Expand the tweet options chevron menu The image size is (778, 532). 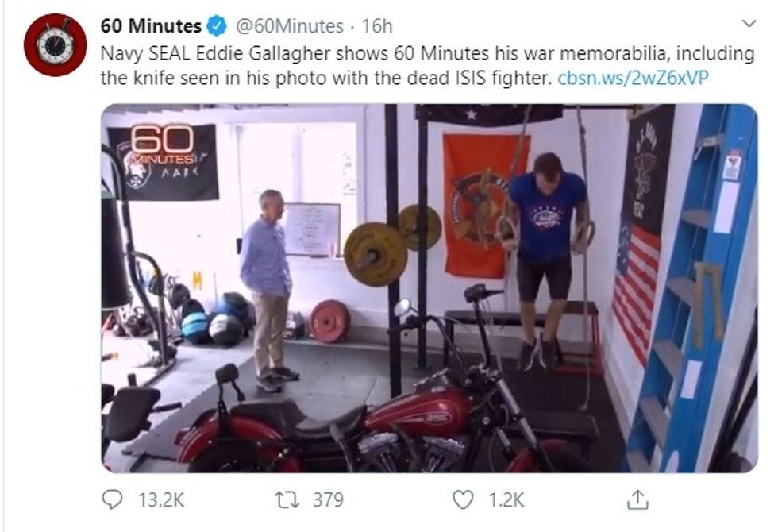(x=749, y=23)
